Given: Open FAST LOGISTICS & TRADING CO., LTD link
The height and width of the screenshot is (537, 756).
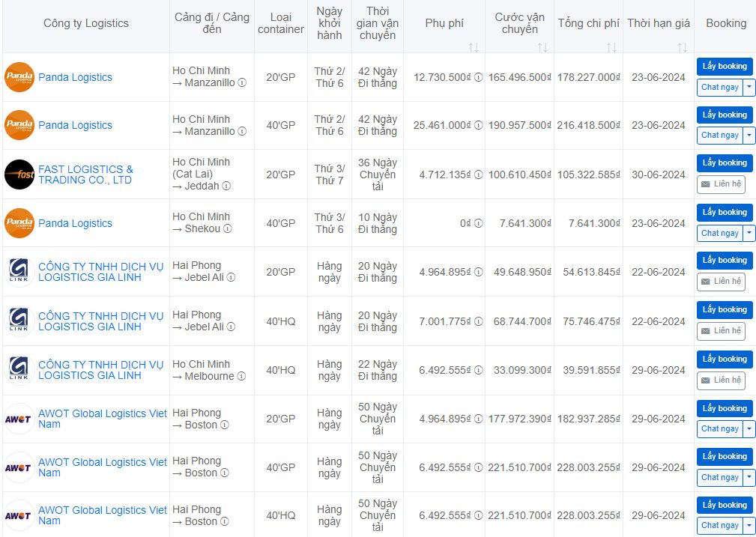Looking at the screenshot, I should tap(85, 175).
